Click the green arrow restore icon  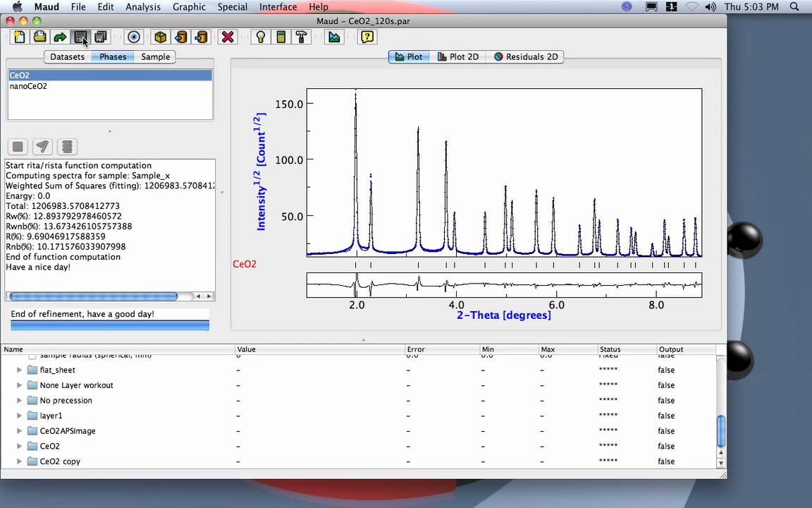60,37
